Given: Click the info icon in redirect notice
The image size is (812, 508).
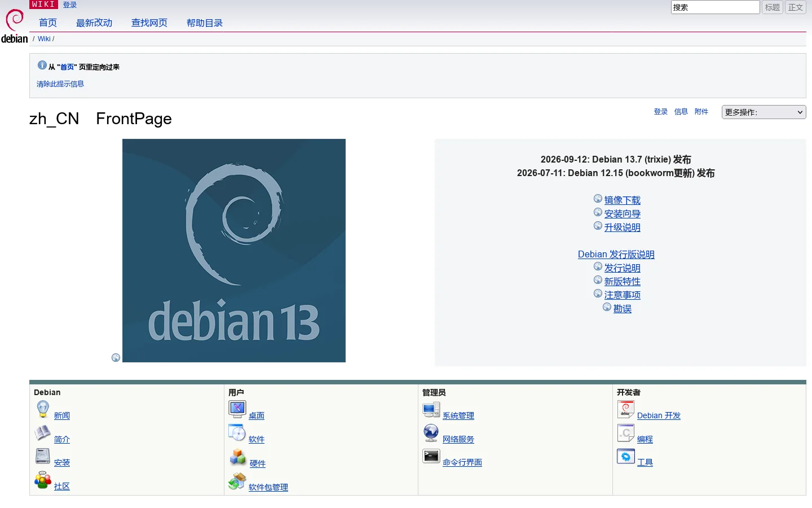Looking at the screenshot, I should pos(42,65).
